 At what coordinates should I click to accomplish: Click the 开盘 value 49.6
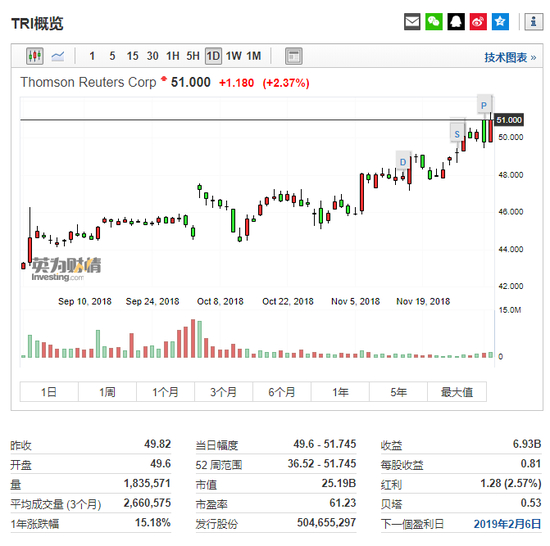point(161,464)
